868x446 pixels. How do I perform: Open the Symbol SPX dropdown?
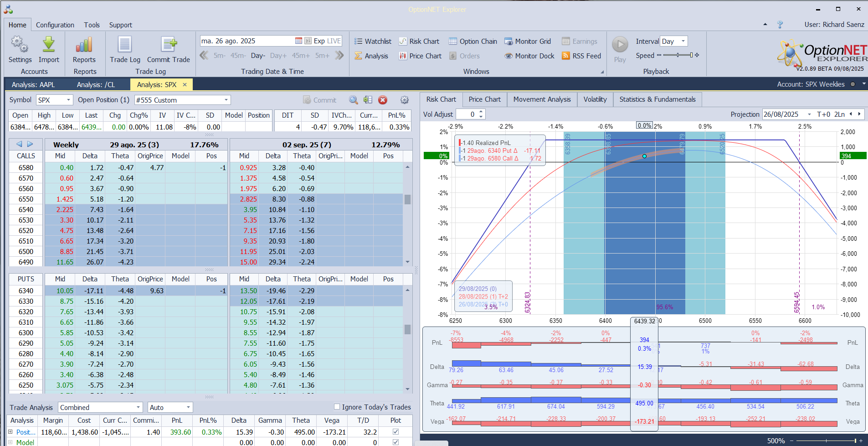click(68, 100)
